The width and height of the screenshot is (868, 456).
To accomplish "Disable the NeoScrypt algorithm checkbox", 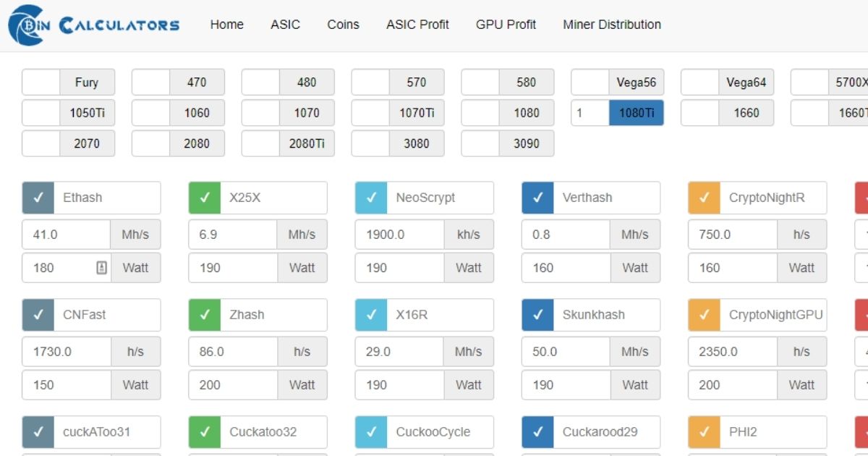I will [x=371, y=198].
